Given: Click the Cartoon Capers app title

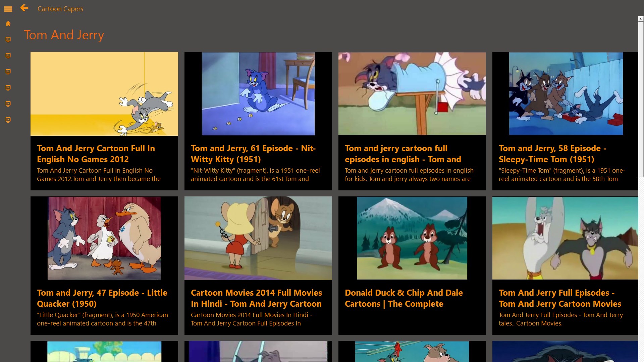Looking at the screenshot, I should (60, 9).
